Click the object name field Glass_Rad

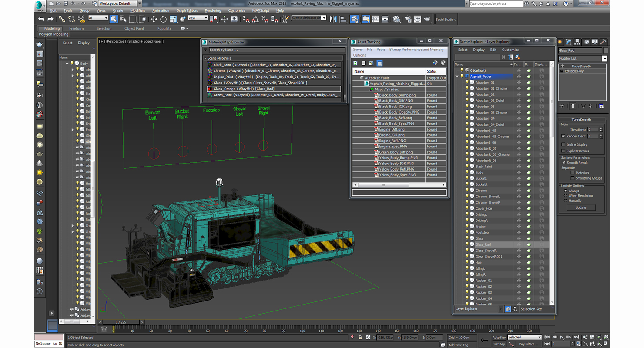point(580,50)
